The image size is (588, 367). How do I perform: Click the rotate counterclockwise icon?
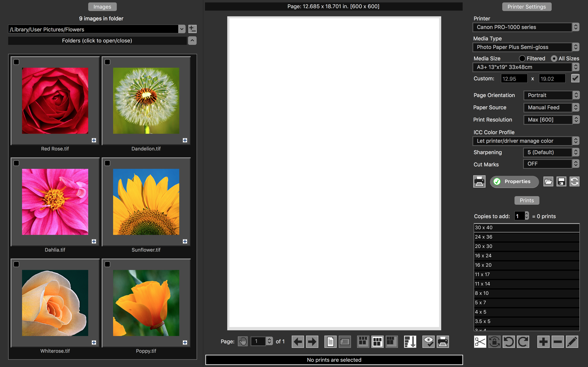pyautogui.click(x=509, y=342)
